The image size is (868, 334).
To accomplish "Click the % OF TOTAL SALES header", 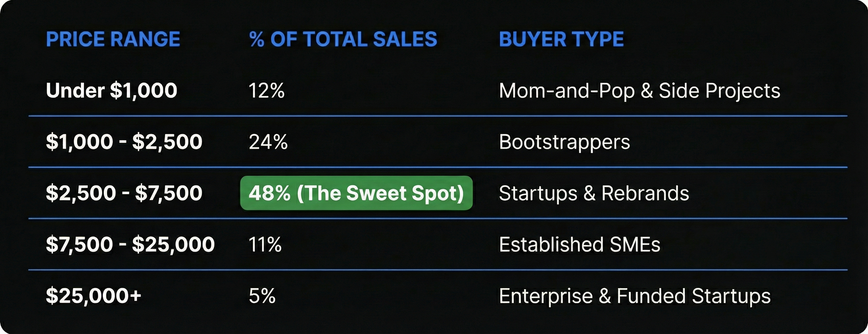I will pos(343,39).
